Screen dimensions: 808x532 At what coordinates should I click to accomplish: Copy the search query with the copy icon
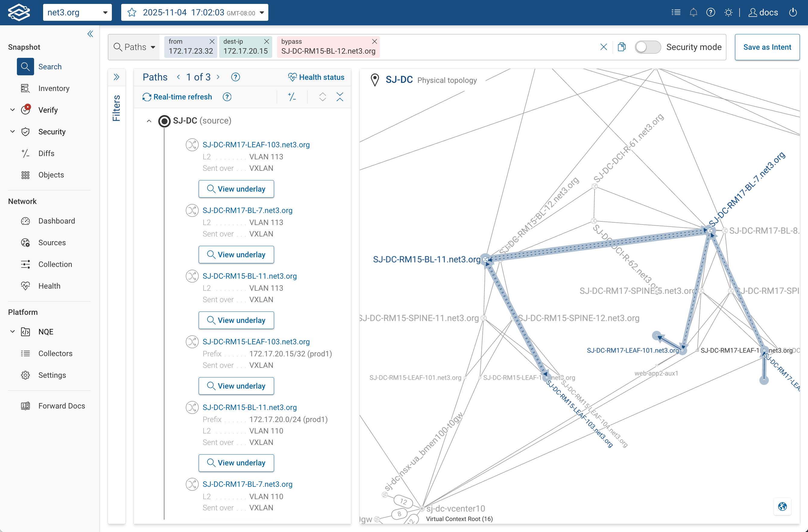(x=622, y=47)
